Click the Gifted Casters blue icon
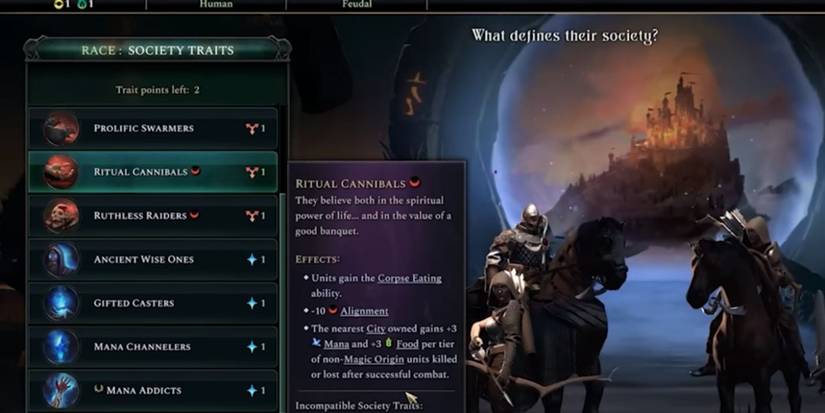 pyautogui.click(x=61, y=303)
